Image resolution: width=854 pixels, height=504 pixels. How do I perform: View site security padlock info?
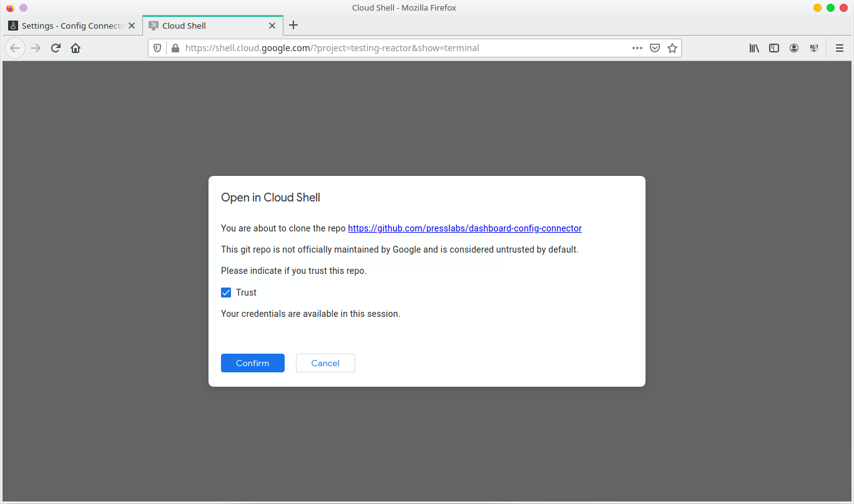point(175,48)
